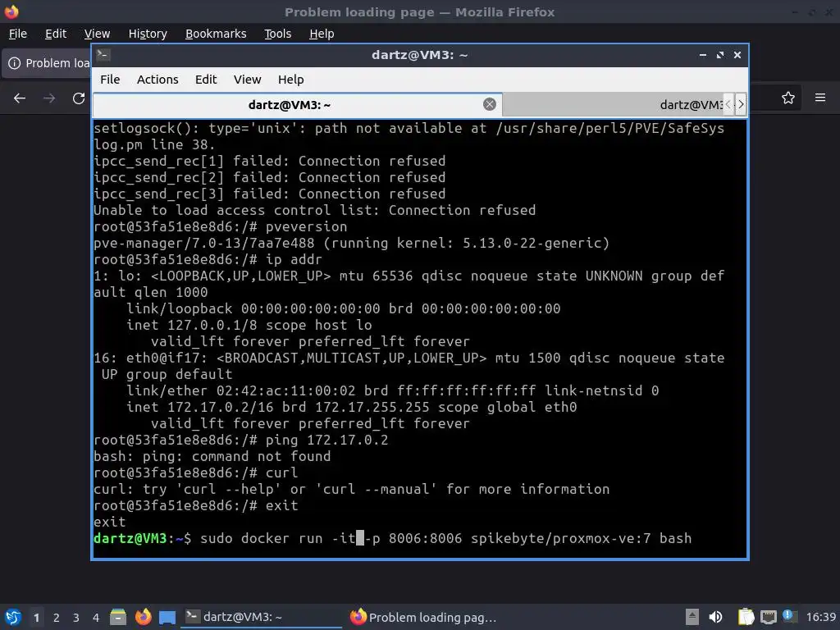Viewport: 840px width, 630px height.
Task: Maximize the dartz@VM3 terminal window
Action: (720, 55)
